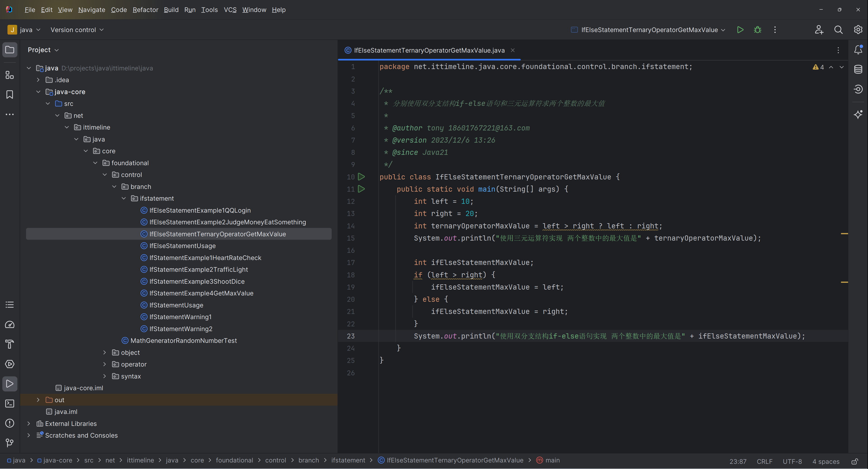Open the AI Assistant sparkle icon

(x=858, y=114)
